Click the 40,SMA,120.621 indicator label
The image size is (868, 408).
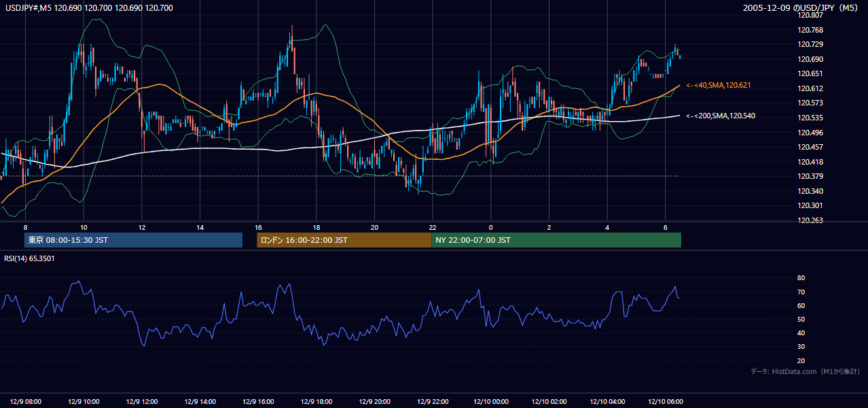719,86
